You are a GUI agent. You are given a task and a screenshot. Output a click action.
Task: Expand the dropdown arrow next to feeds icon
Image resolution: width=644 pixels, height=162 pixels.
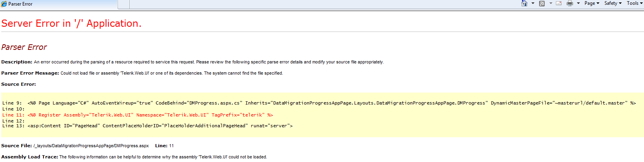click(x=551, y=3)
